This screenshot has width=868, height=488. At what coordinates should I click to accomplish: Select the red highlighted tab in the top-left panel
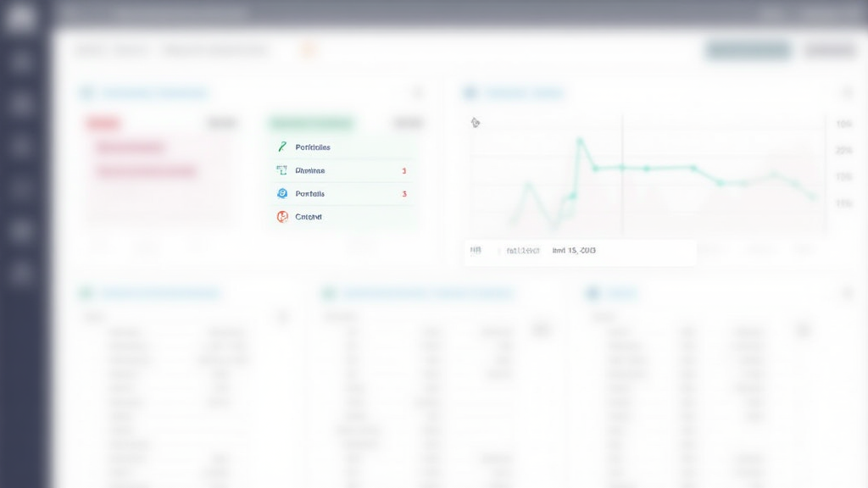point(103,124)
